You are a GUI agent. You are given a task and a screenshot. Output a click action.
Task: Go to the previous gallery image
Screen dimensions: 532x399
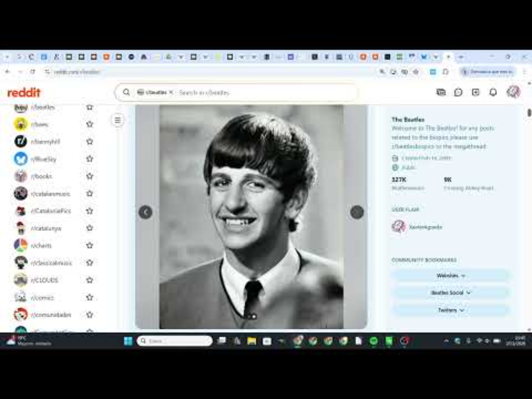[145, 212]
